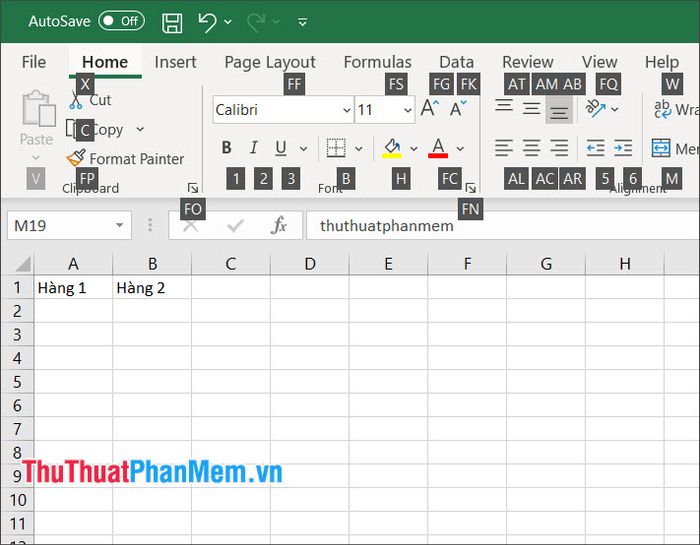Open the View tab
Viewport: 700px width, 545px height.
pos(599,62)
